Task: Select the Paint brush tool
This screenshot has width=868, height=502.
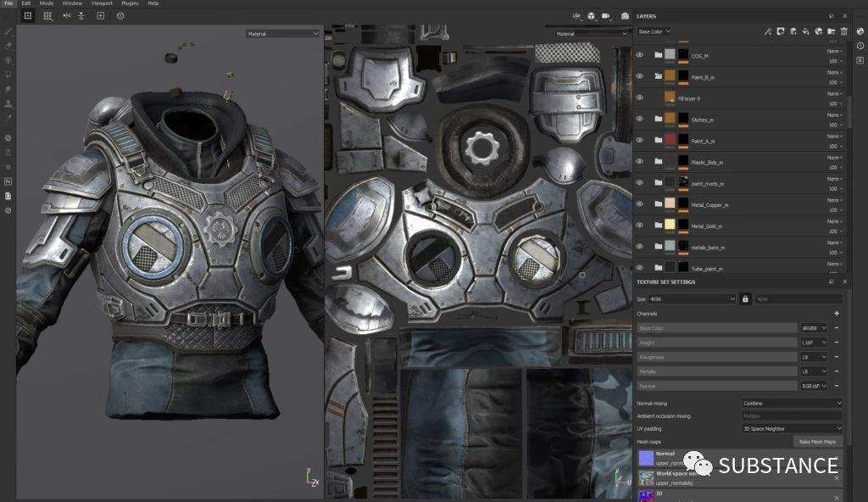Action: (x=8, y=31)
